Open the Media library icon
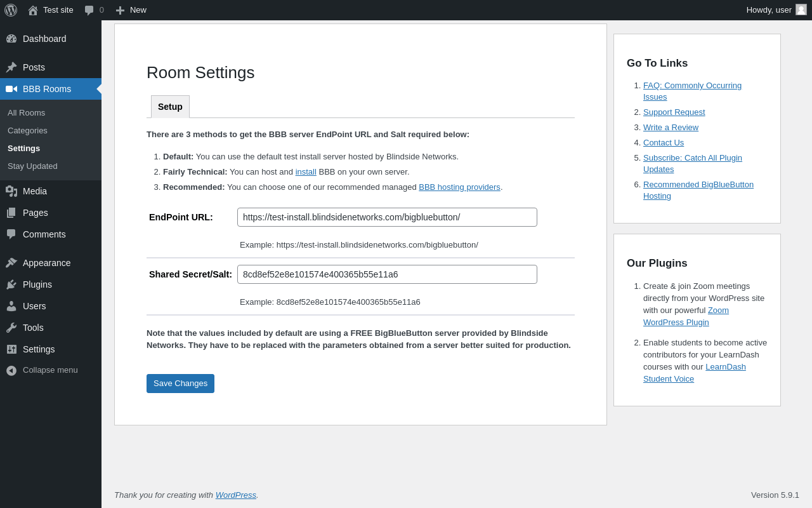812x508 pixels. [x=11, y=191]
